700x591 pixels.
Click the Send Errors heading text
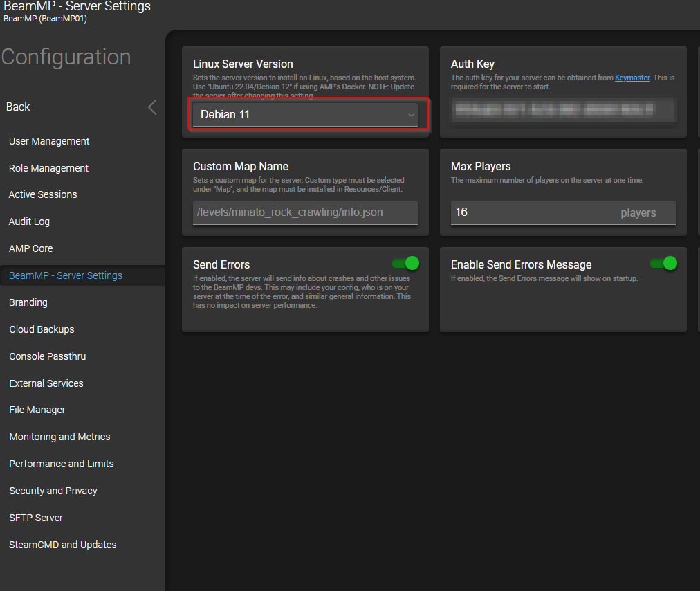tap(221, 265)
